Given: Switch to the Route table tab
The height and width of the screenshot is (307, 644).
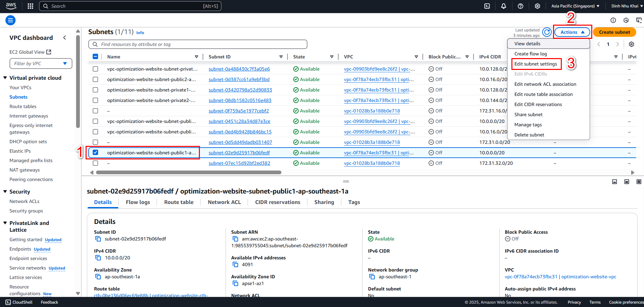Looking at the screenshot, I should 179,202.
